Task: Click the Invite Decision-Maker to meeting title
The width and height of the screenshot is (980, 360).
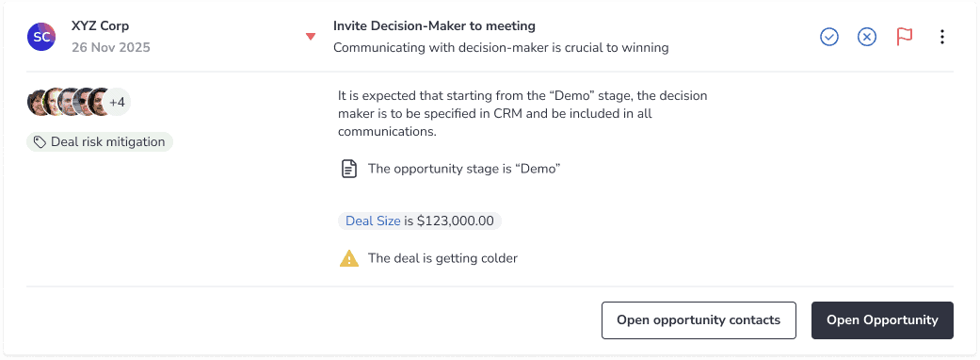Action: coord(434,26)
